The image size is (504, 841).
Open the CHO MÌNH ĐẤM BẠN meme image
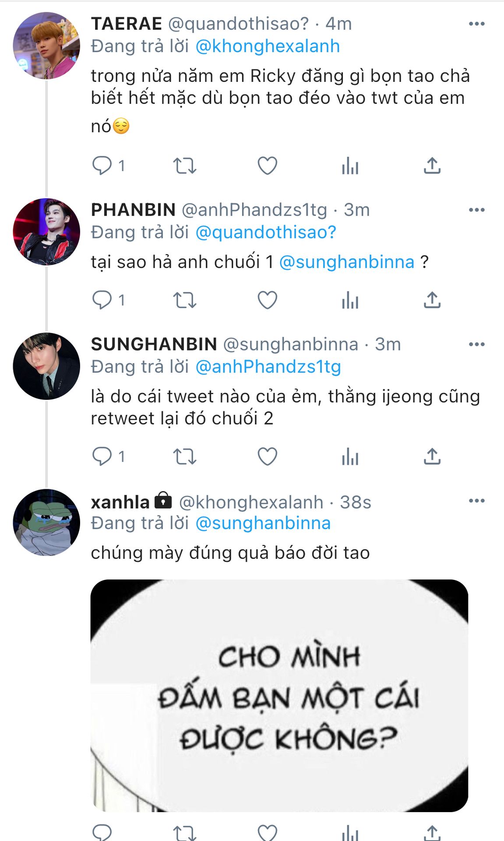[x=279, y=696]
